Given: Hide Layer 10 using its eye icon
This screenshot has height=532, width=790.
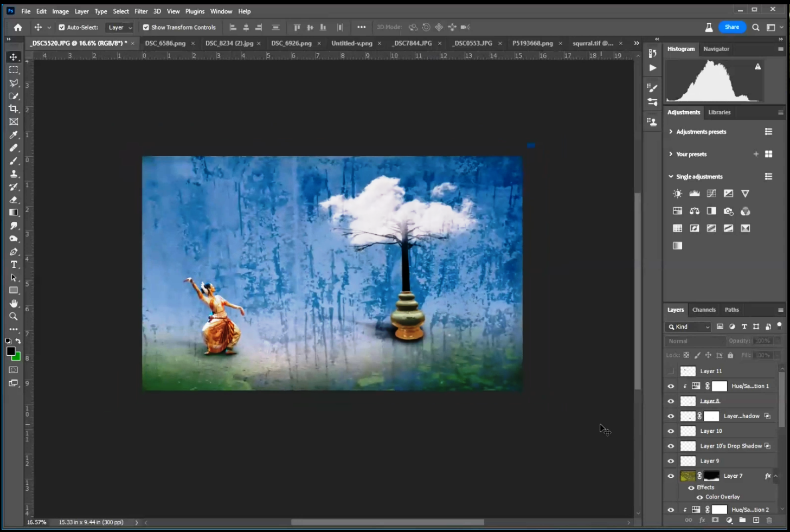Looking at the screenshot, I should [x=671, y=431].
